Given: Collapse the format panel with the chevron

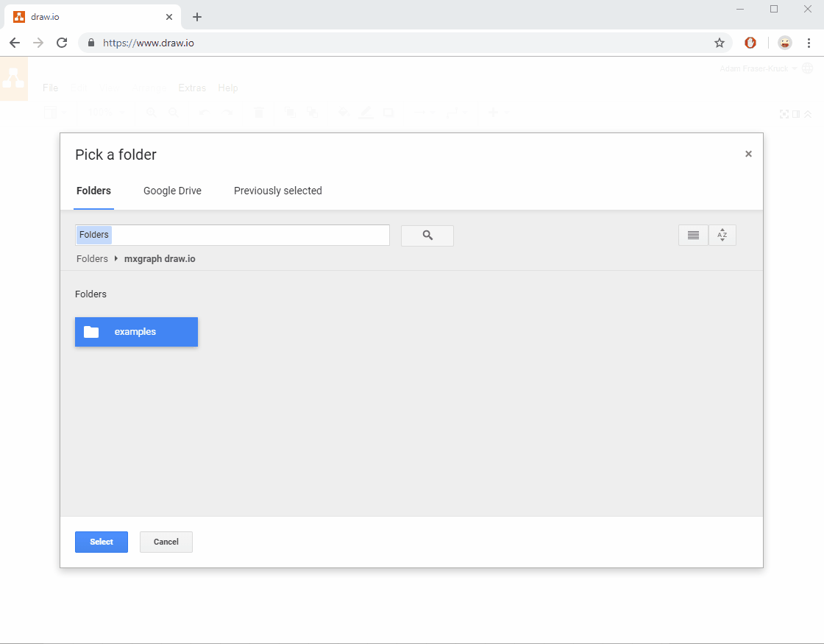Looking at the screenshot, I should point(806,114).
